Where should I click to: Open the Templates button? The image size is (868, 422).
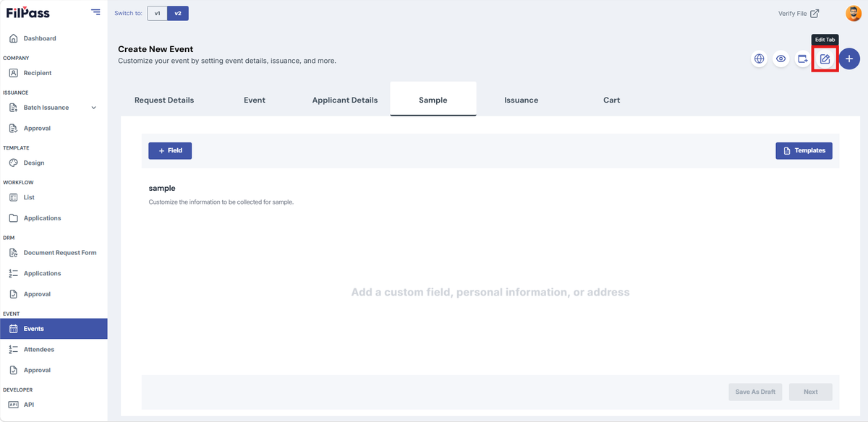point(804,150)
